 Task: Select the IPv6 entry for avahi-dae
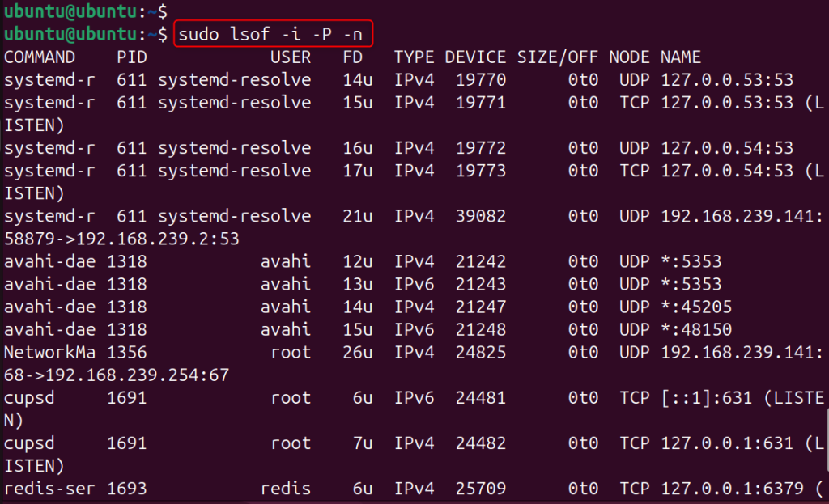(x=414, y=284)
